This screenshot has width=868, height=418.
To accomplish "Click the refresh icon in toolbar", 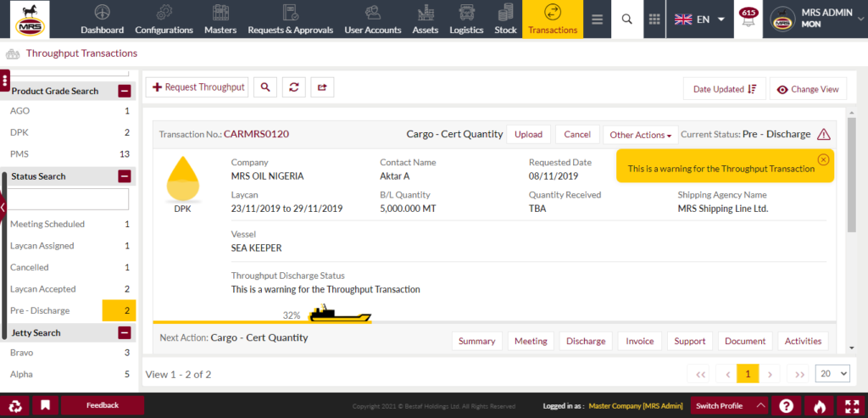I will pyautogui.click(x=294, y=87).
